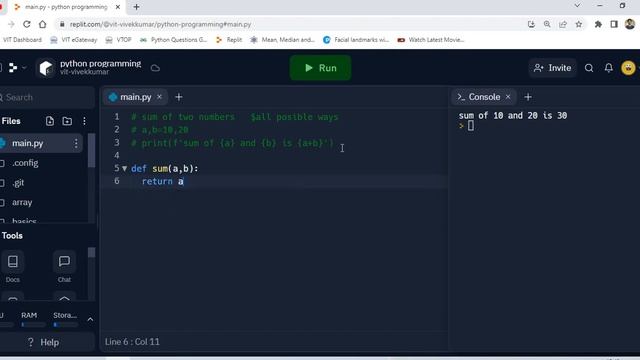Open a new browser tab

click(x=136, y=7)
